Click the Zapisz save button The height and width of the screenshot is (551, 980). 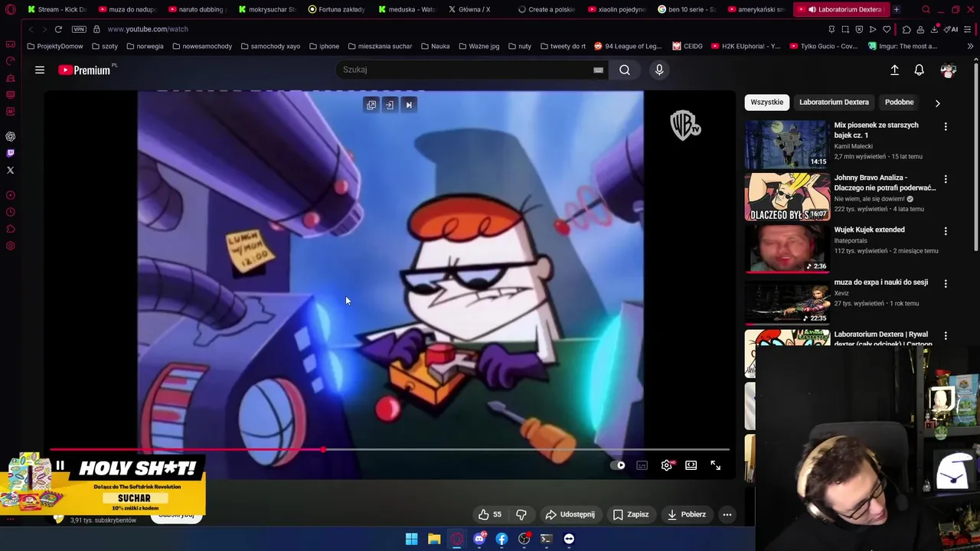point(631,514)
